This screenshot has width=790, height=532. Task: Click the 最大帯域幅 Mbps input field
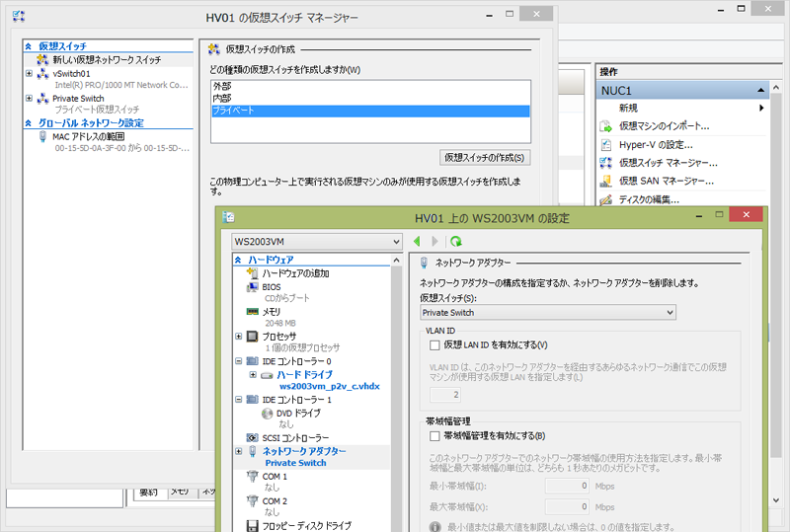(x=567, y=506)
